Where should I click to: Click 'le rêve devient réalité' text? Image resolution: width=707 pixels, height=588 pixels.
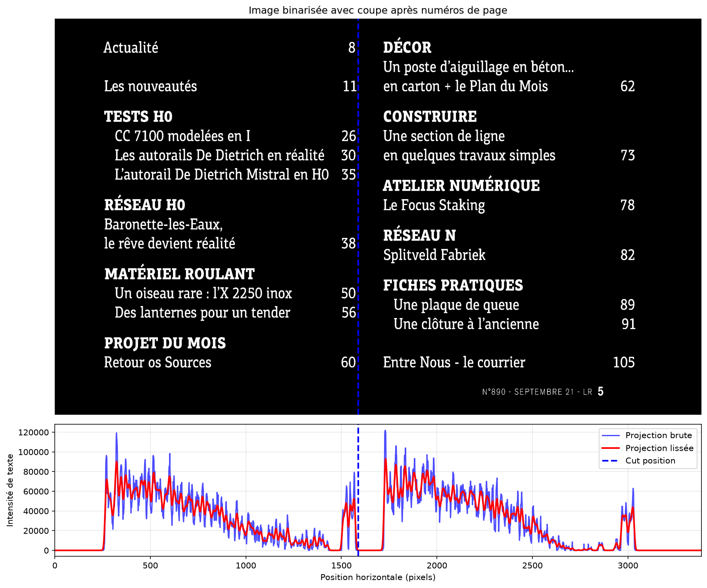click(169, 243)
